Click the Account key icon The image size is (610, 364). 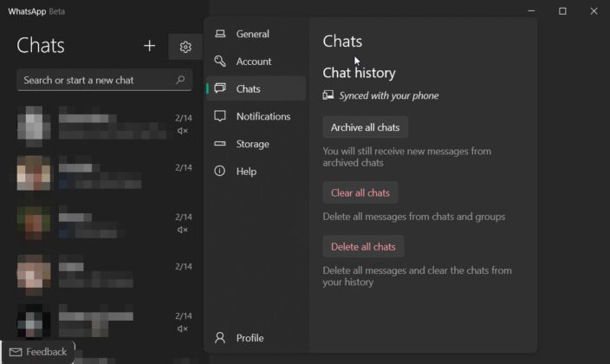(x=220, y=62)
